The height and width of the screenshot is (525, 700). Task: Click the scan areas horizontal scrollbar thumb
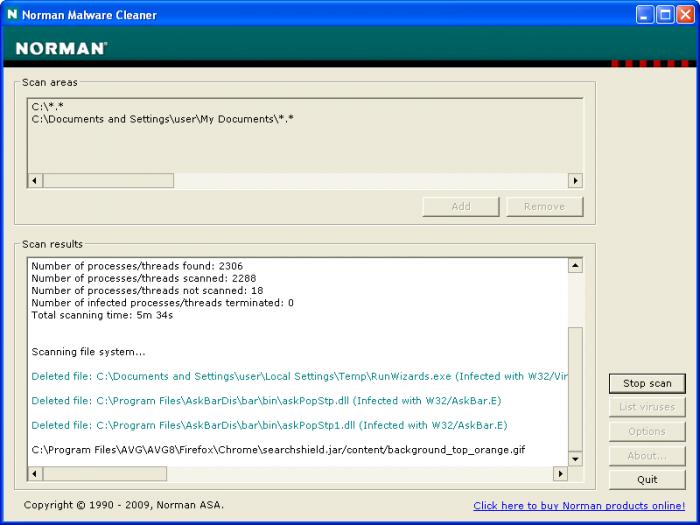[x=108, y=181]
